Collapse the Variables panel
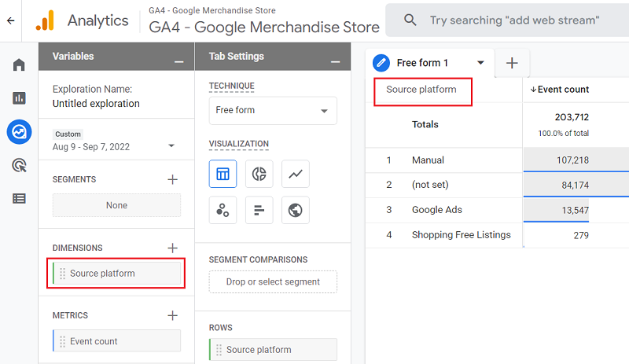The width and height of the screenshot is (629, 364). (x=178, y=57)
